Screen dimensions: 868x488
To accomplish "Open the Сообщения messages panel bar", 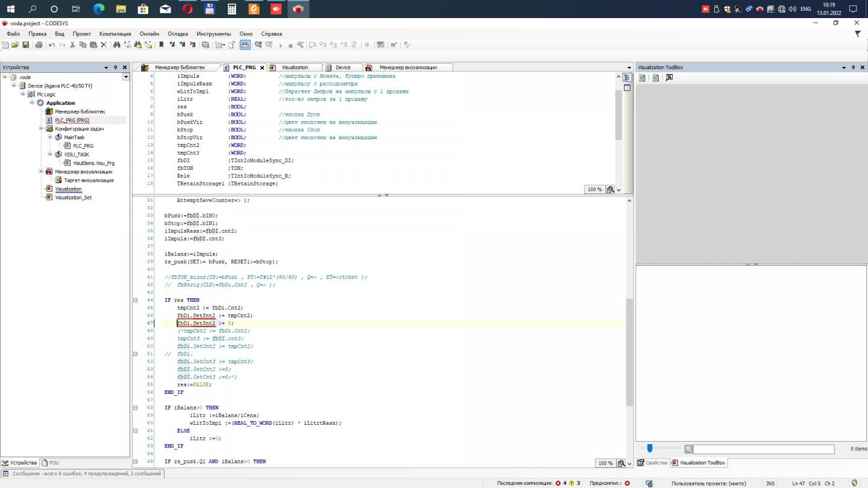I will (x=82, y=474).
